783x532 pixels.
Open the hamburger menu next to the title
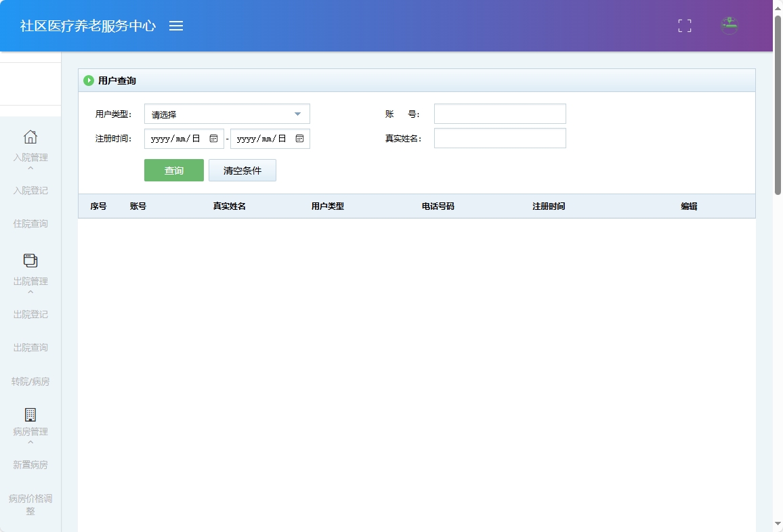tap(176, 26)
